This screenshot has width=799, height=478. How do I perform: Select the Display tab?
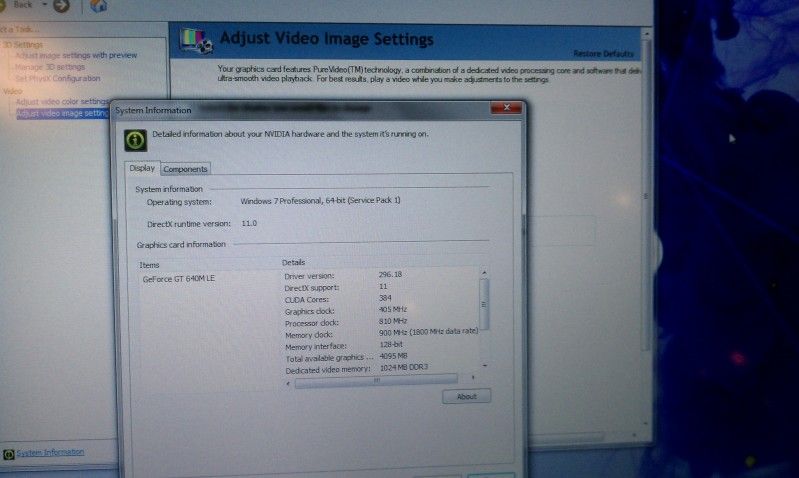(142, 168)
